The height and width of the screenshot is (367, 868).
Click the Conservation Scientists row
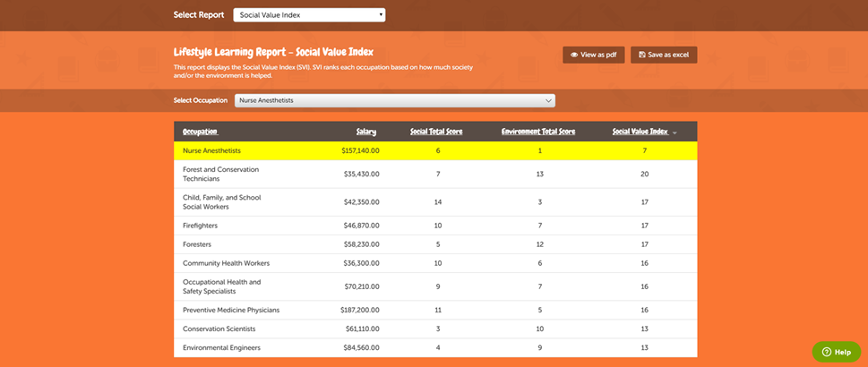tap(435, 329)
